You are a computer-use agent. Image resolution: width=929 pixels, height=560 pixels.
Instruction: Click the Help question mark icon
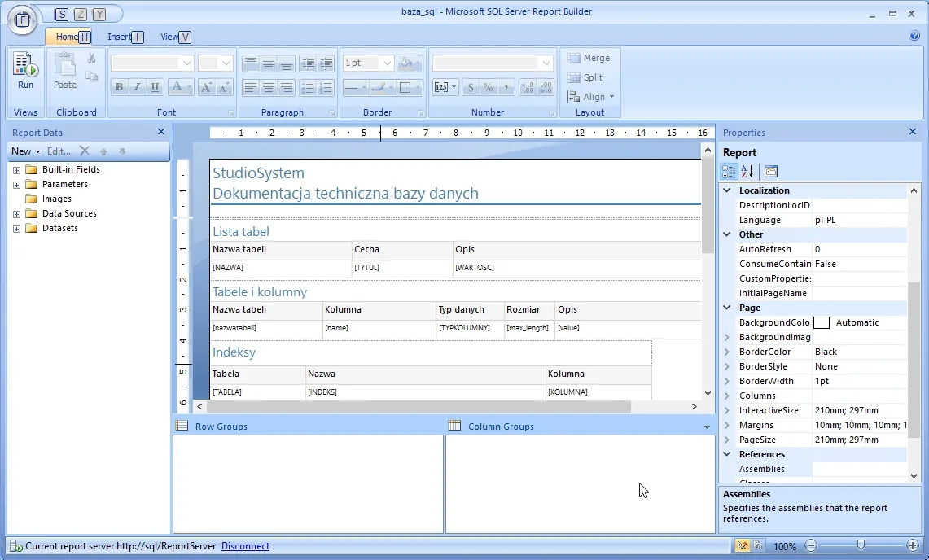[914, 36]
